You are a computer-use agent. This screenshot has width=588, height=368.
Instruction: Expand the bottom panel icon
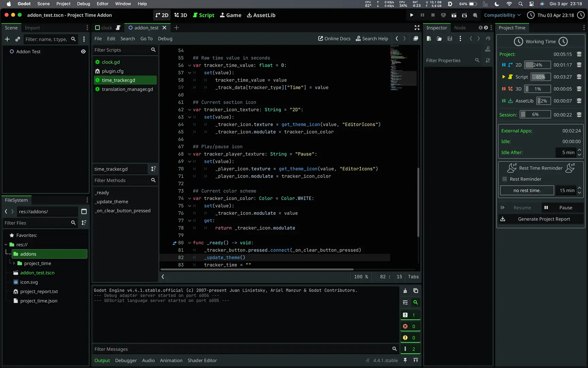(415, 360)
